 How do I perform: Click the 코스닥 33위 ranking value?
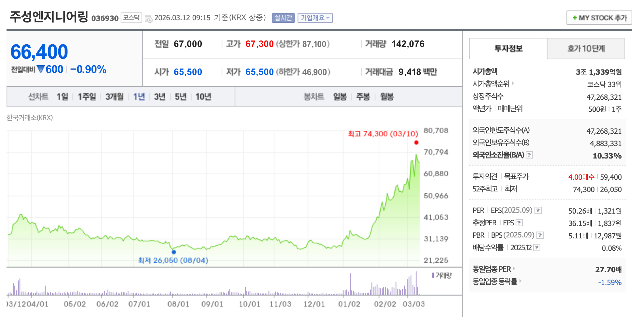coord(604,84)
